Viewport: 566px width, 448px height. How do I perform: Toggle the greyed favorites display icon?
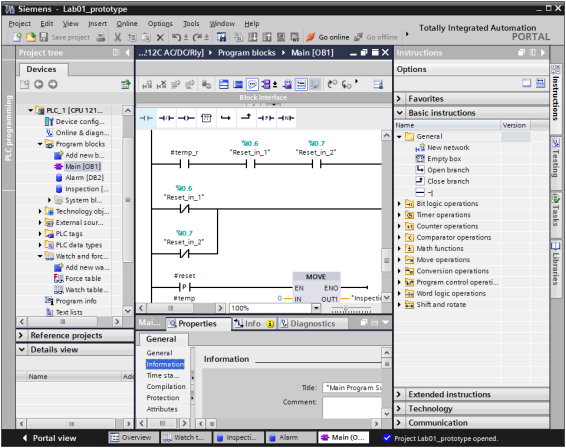pos(315,84)
